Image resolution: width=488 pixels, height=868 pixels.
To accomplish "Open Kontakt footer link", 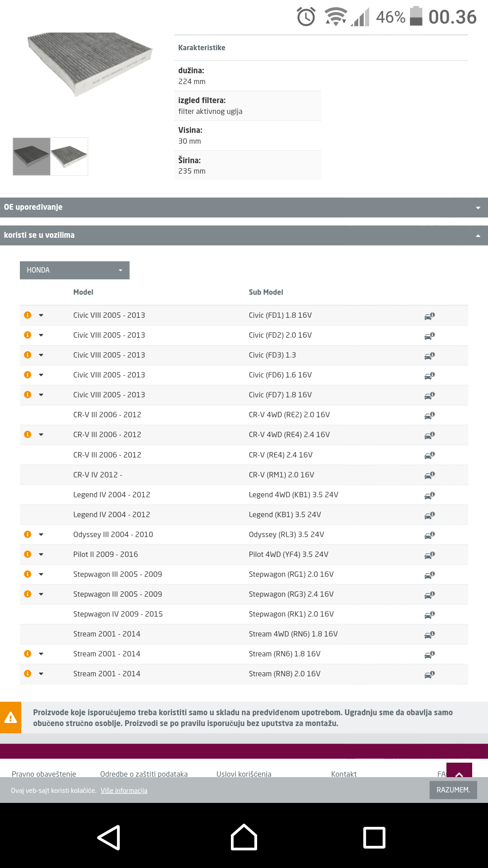I will (344, 774).
